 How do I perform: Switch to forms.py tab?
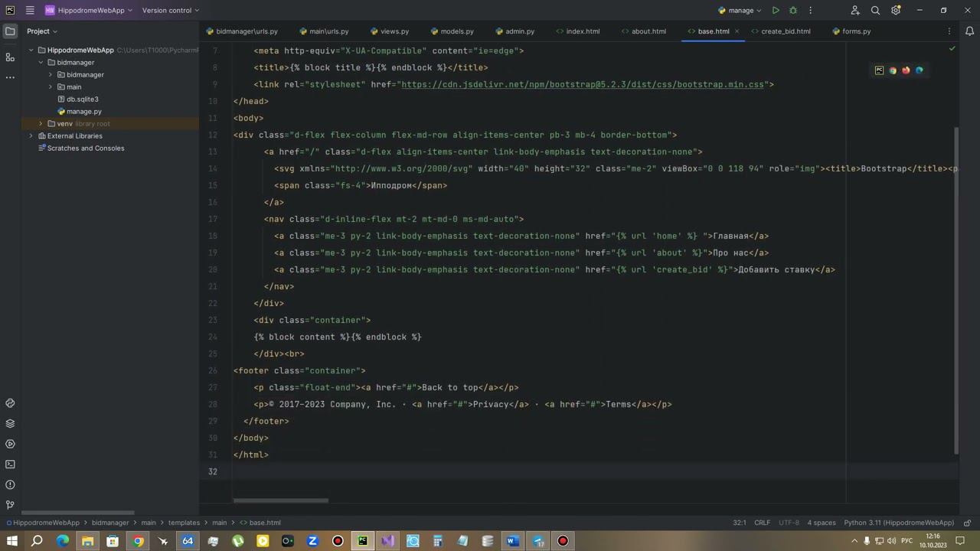tap(851, 31)
